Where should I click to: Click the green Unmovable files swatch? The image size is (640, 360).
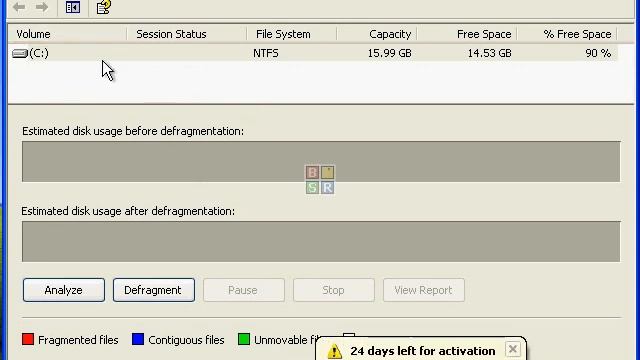[244, 339]
